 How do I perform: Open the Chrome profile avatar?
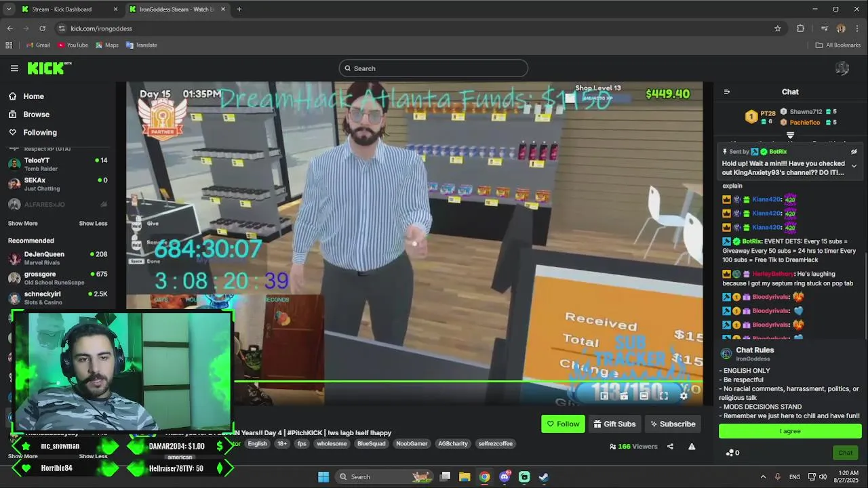[841, 28]
